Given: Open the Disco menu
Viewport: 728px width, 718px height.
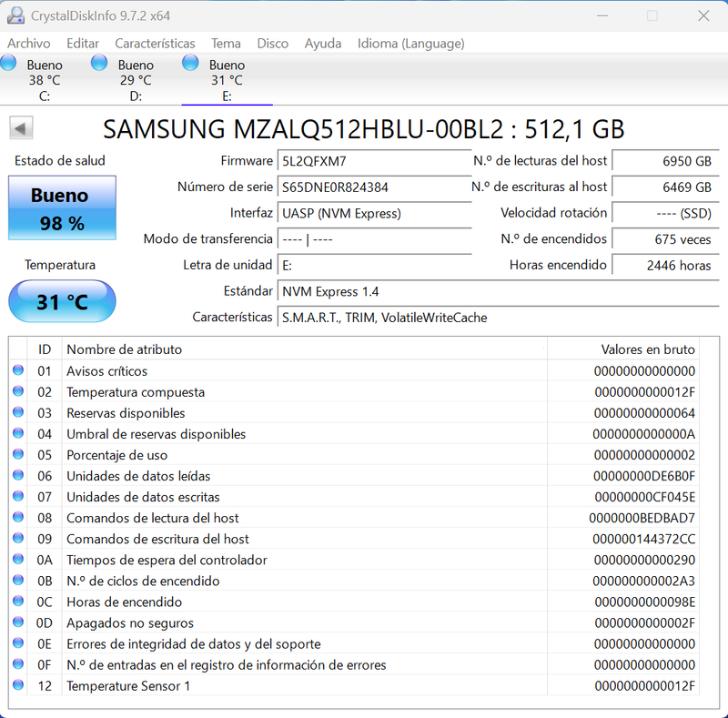Looking at the screenshot, I should tap(272, 43).
